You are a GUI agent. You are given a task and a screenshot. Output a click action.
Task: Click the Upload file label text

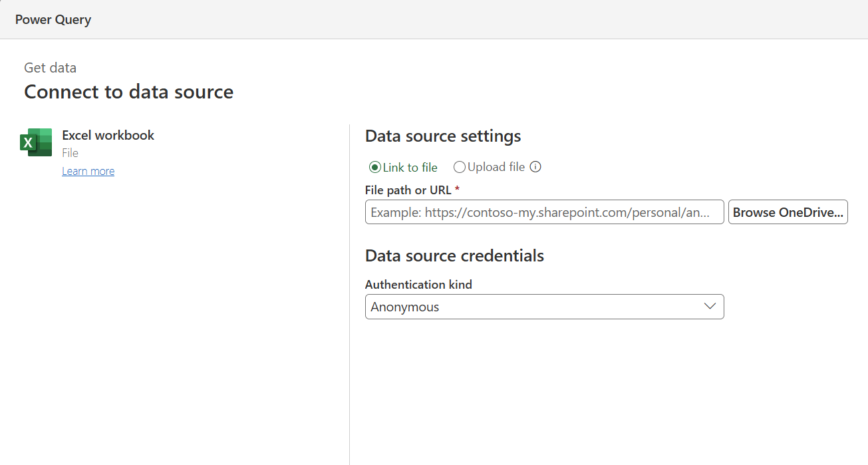[496, 167]
